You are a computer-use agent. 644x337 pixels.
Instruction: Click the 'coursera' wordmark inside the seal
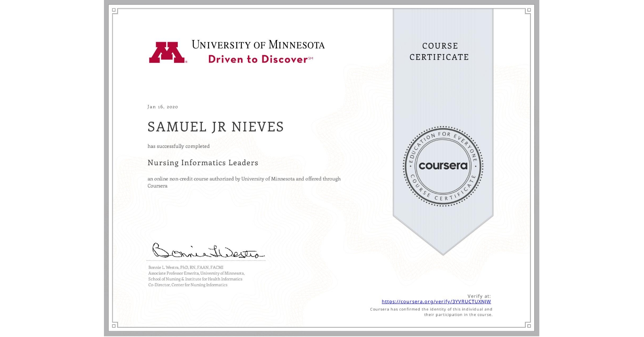pos(443,166)
